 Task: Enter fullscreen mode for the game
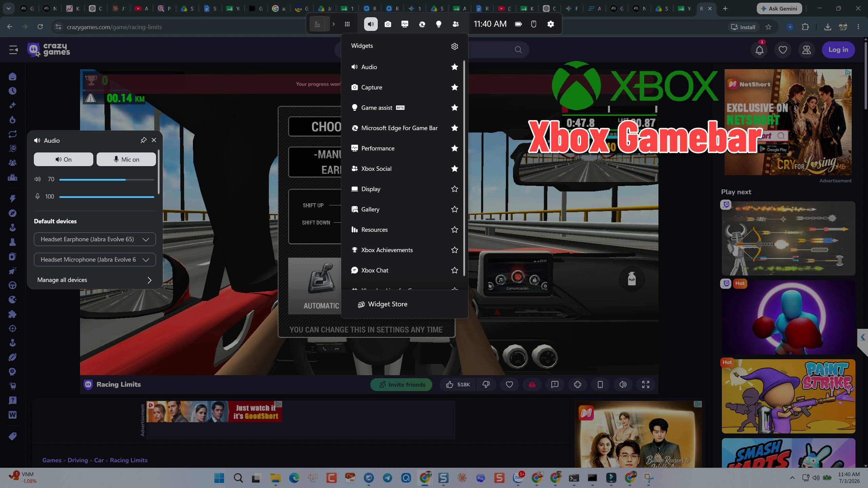tap(646, 385)
